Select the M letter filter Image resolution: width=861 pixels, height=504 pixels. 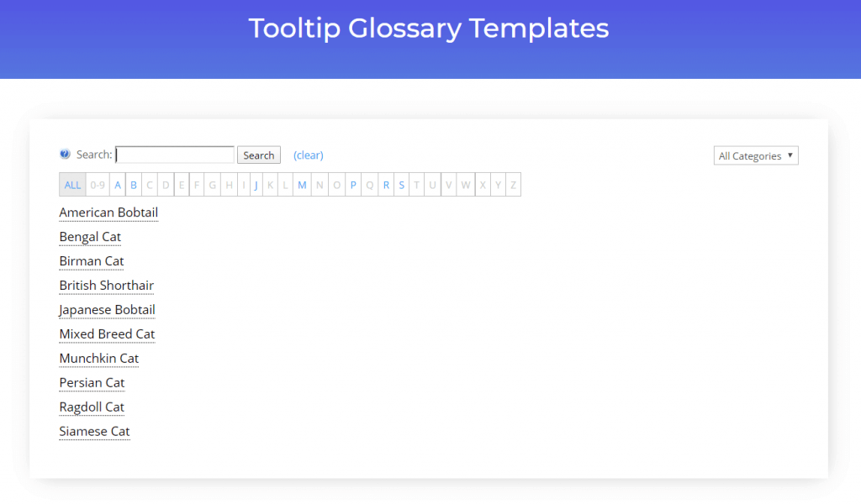pos(302,184)
